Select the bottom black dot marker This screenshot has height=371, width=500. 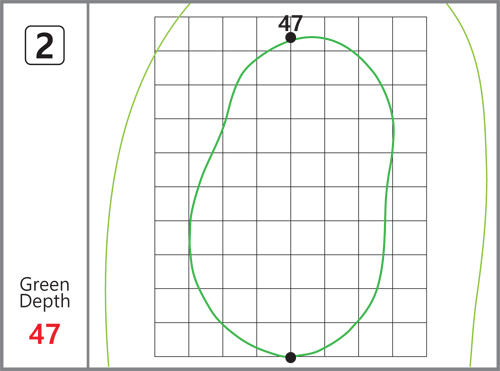(x=291, y=357)
